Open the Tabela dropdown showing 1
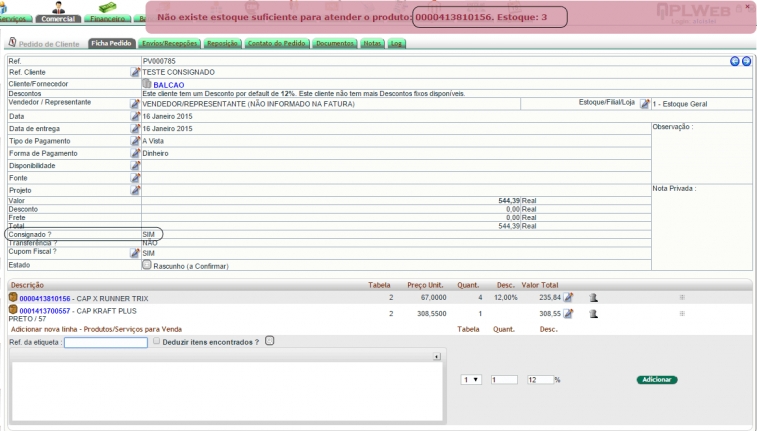757x431 pixels. 471,380
